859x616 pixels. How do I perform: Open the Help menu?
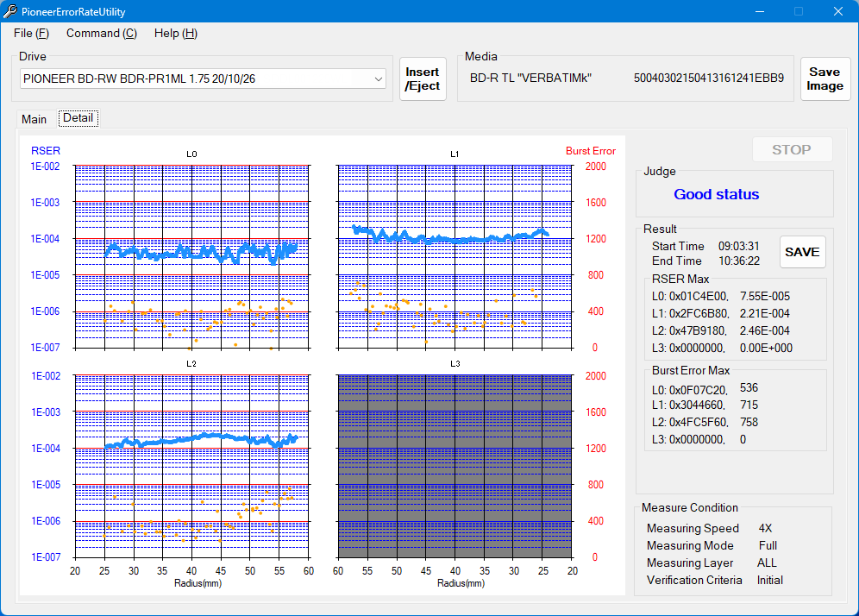point(175,33)
